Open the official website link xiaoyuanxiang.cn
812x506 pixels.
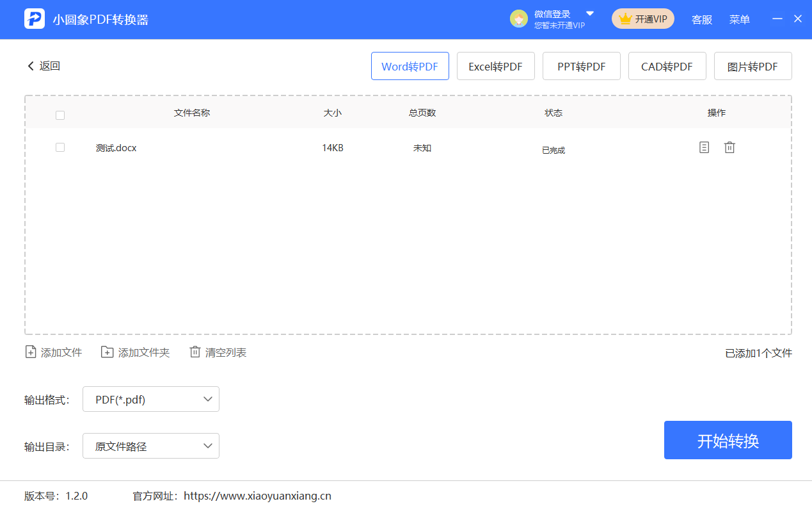point(258,496)
